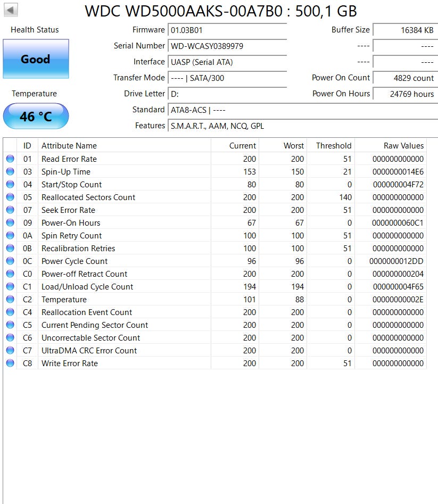The width and height of the screenshot is (438, 504).
Task: Click the Threshold column header
Action: click(330, 146)
